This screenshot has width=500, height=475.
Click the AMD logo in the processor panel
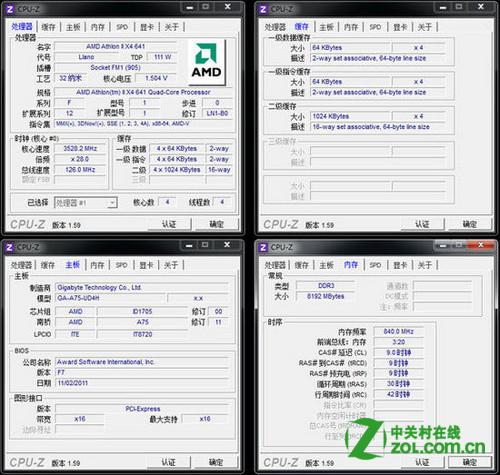[x=207, y=62]
